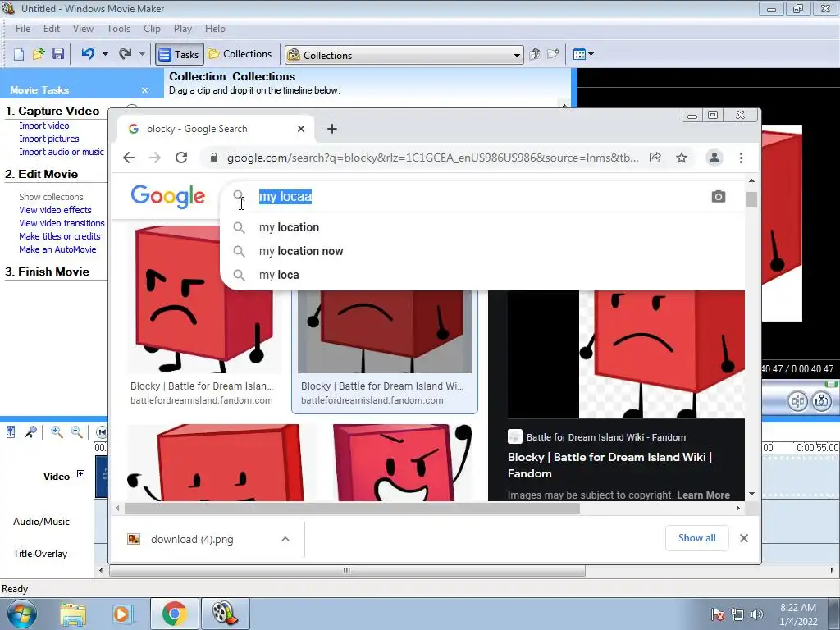Click Import audio or music link
This screenshot has height=630, width=840.
[x=61, y=152]
